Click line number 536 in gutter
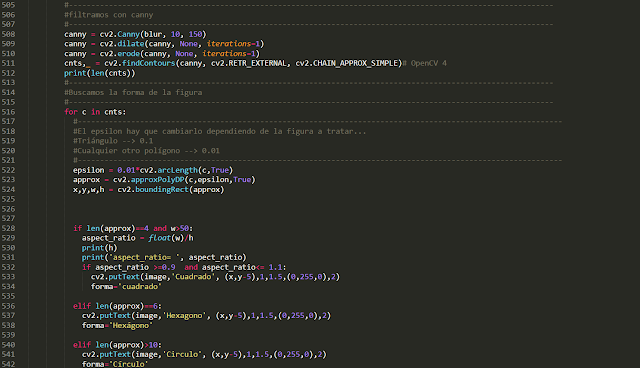The height and width of the screenshot is (368, 640). (8, 306)
